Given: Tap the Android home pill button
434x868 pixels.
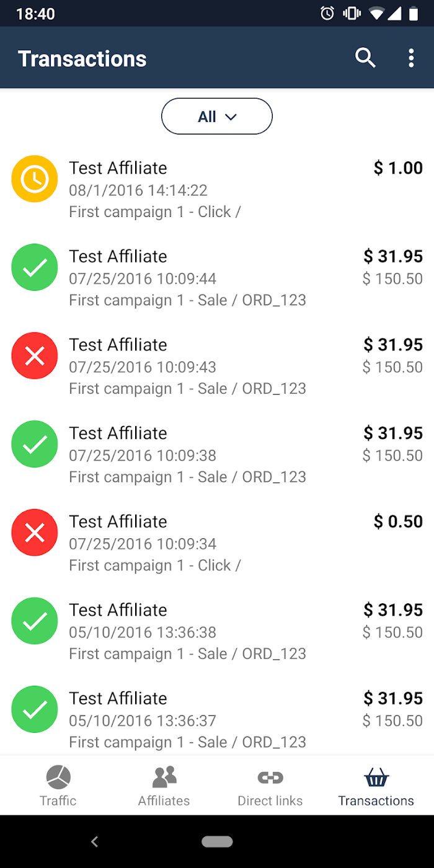Looking at the screenshot, I should (x=217, y=841).
